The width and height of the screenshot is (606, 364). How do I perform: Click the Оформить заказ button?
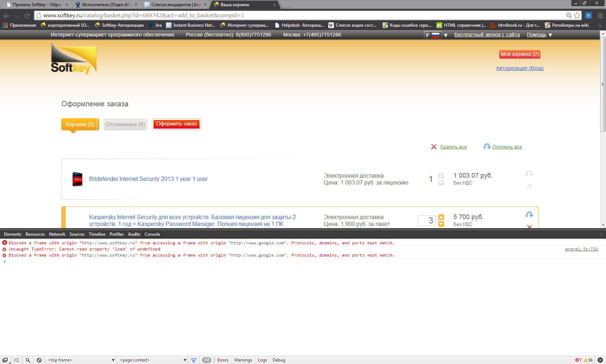pyautogui.click(x=176, y=124)
